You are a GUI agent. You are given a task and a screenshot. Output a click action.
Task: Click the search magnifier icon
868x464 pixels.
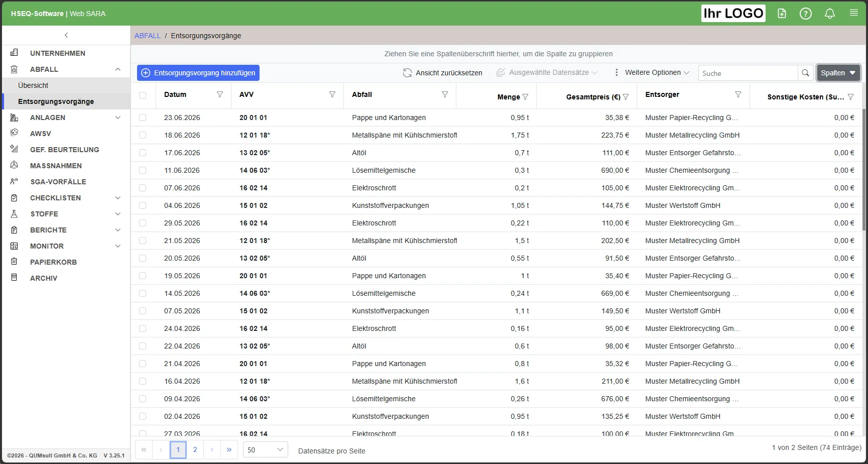click(x=805, y=73)
